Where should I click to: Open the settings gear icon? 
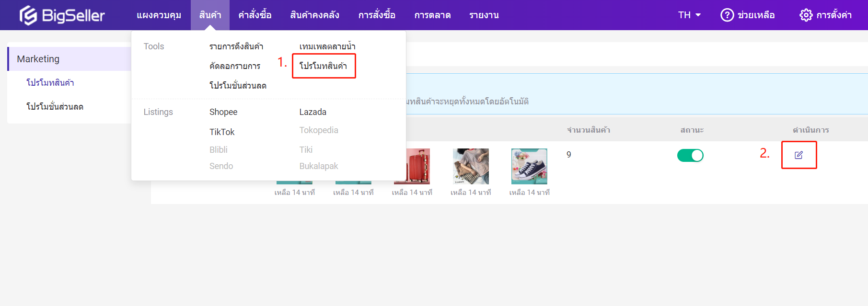click(x=806, y=15)
